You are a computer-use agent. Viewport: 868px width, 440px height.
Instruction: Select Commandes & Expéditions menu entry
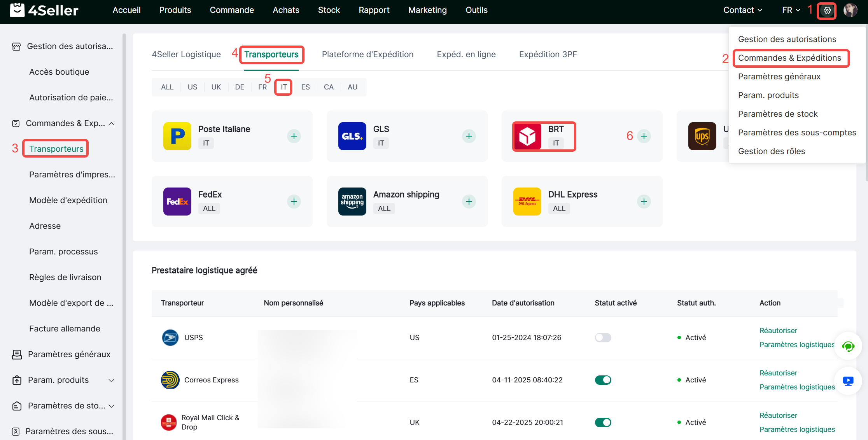789,58
